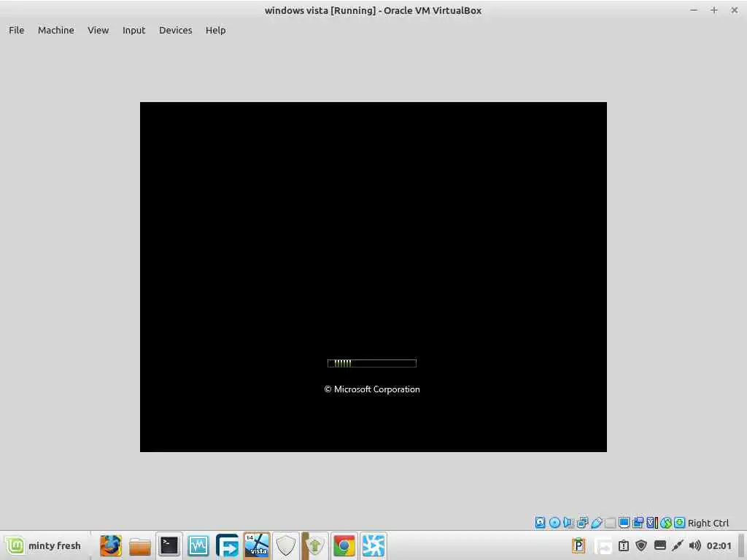Click the Microsoft Corporation copyright text

[x=372, y=389]
